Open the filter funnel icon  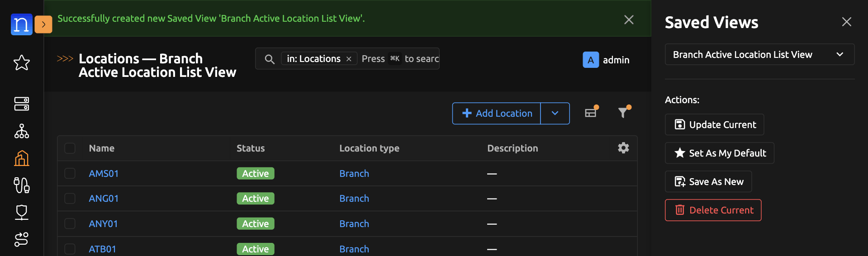[623, 113]
